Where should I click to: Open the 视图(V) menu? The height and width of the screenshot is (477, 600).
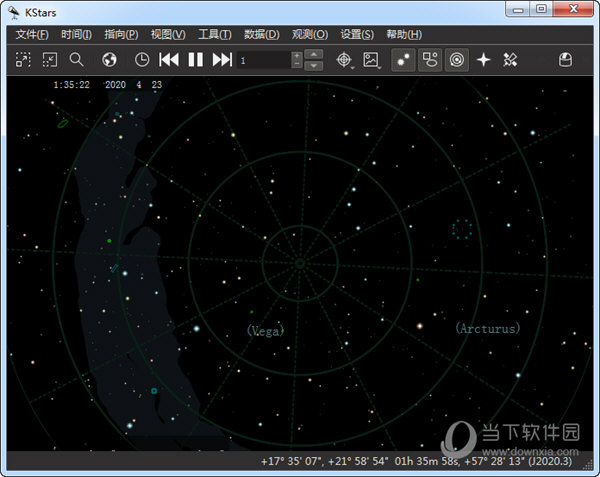pyautogui.click(x=168, y=34)
